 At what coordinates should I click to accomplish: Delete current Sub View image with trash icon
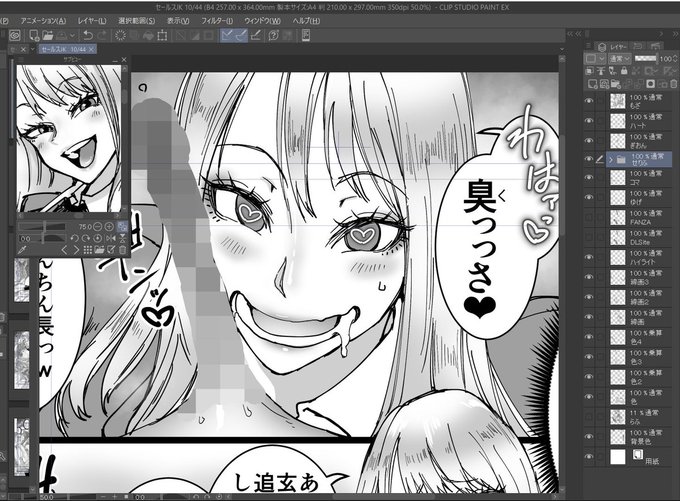pos(123,250)
